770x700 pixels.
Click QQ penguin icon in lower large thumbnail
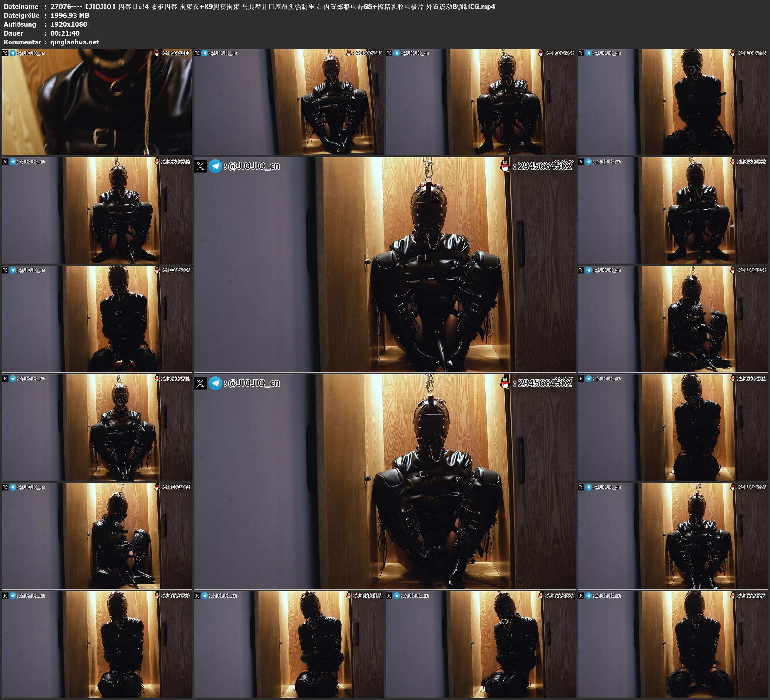click(x=505, y=383)
